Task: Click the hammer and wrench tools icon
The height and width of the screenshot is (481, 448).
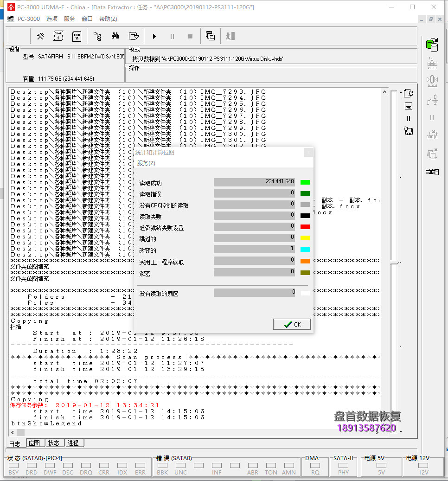Action: click(40, 36)
